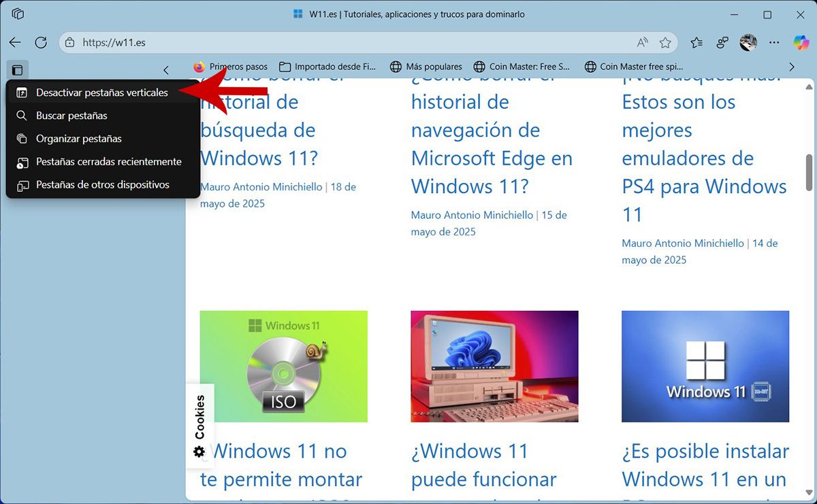Open Pestañas cerradas recientemente
The height and width of the screenshot is (504, 817).
point(103,162)
